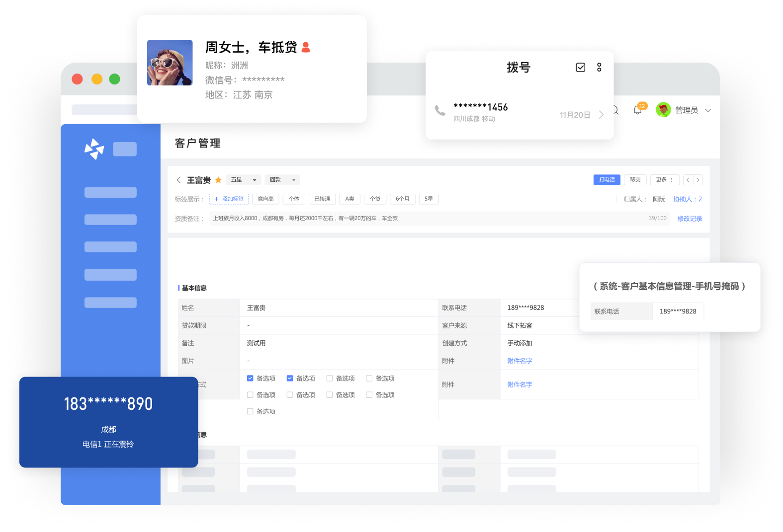The width and height of the screenshot is (783, 532).
Task: Open the notification bell with badge
Action: point(637,110)
